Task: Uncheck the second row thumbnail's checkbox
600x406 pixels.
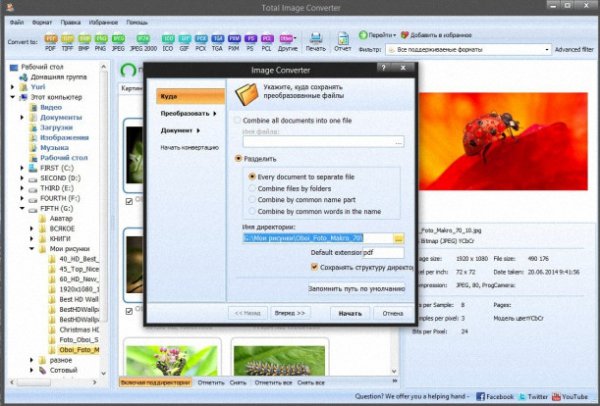Action: click(129, 311)
